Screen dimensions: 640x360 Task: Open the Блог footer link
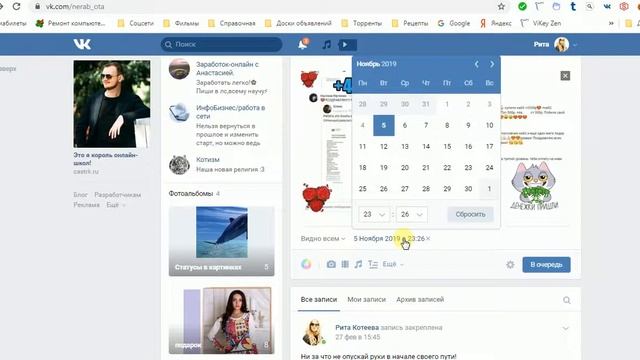tap(80, 195)
